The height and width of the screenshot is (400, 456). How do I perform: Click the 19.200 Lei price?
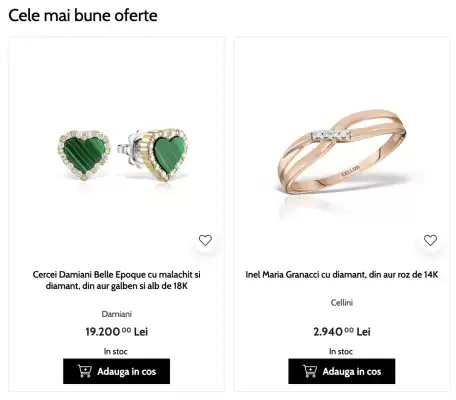click(x=116, y=332)
